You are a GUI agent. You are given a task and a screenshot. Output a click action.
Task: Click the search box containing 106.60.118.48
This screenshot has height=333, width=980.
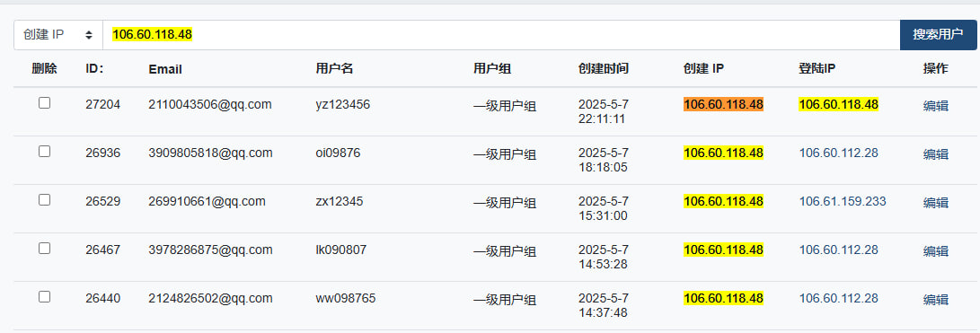click(x=501, y=35)
